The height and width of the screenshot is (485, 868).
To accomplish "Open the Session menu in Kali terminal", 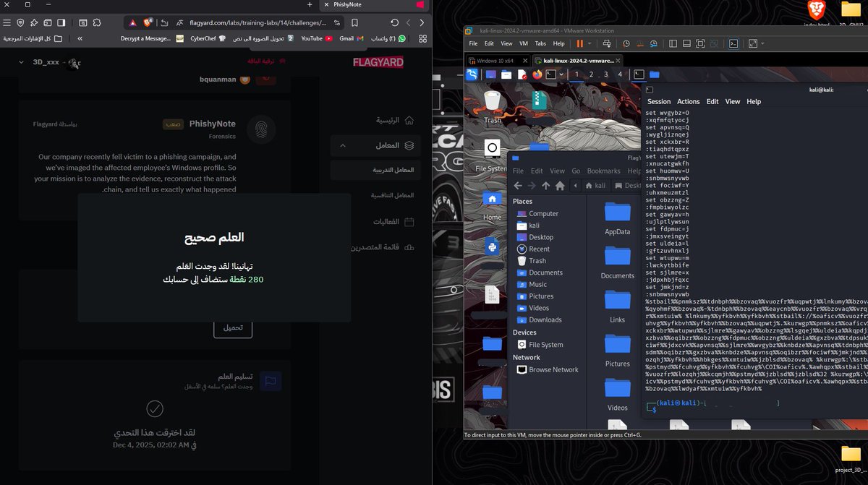I will [659, 101].
